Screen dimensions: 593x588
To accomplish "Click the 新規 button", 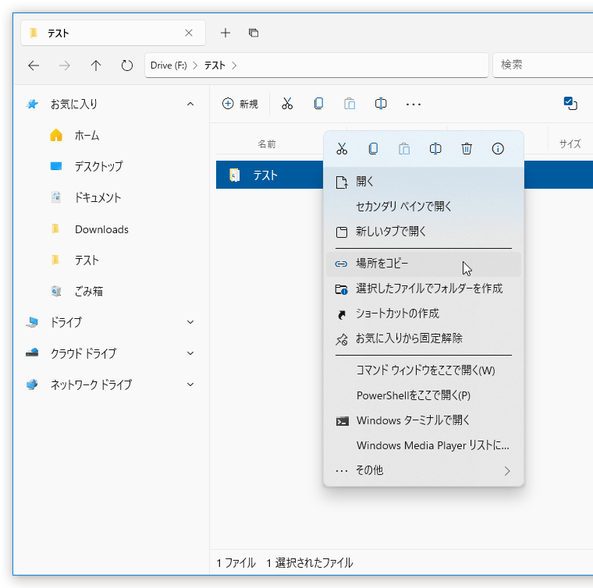I will (240, 104).
